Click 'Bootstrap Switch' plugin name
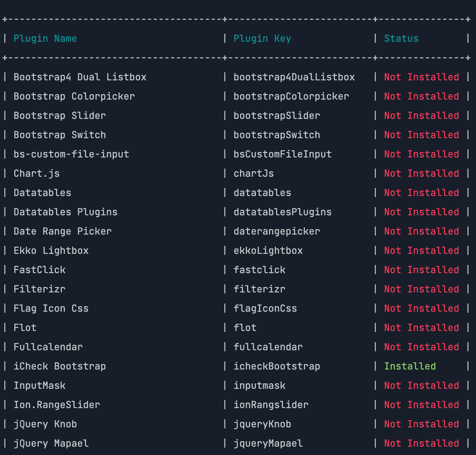The width and height of the screenshot is (476, 455). tap(60, 135)
